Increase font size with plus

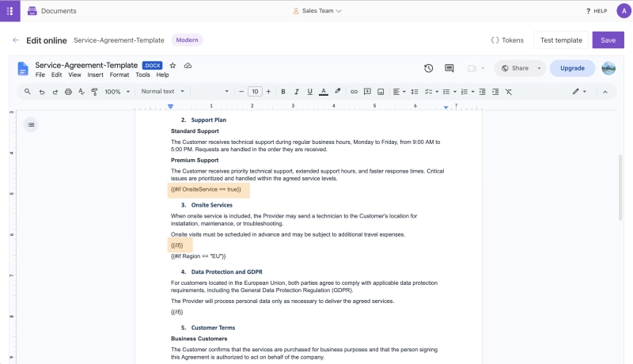click(268, 92)
